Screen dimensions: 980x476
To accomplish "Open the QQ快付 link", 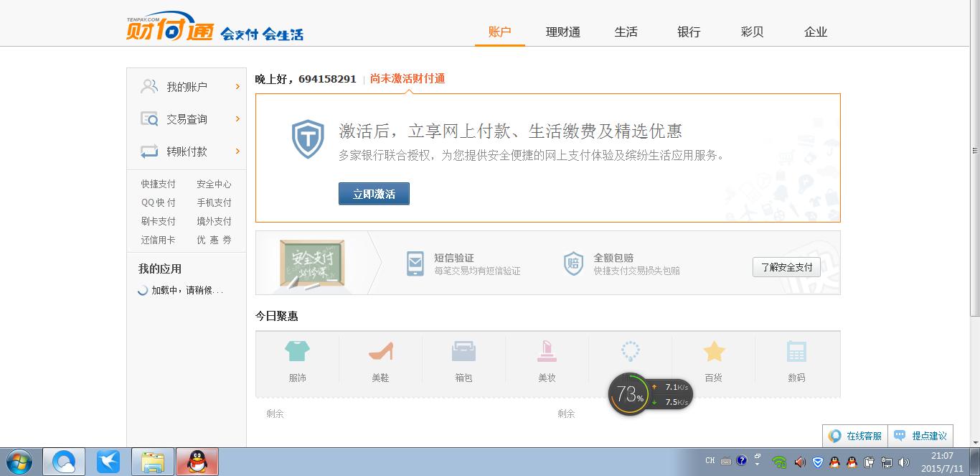I will point(159,202).
